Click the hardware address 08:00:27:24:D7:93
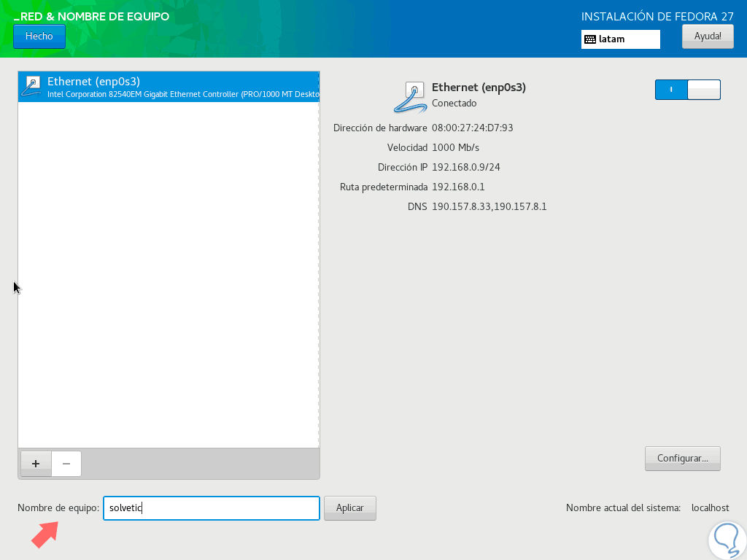The image size is (747, 560). pyautogui.click(x=472, y=128)
